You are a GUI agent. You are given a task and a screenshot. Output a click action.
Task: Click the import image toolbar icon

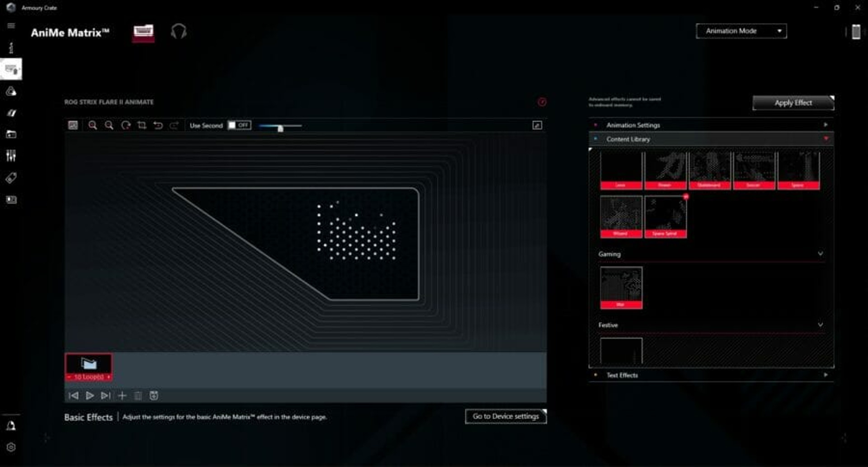point(73,125)
